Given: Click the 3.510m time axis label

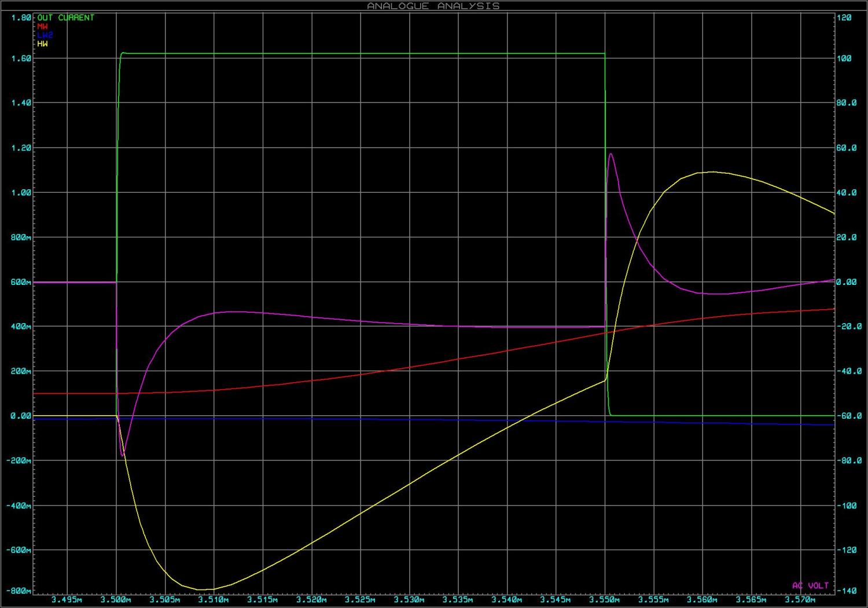Looking at the screenshot, I should click(214, 600).
